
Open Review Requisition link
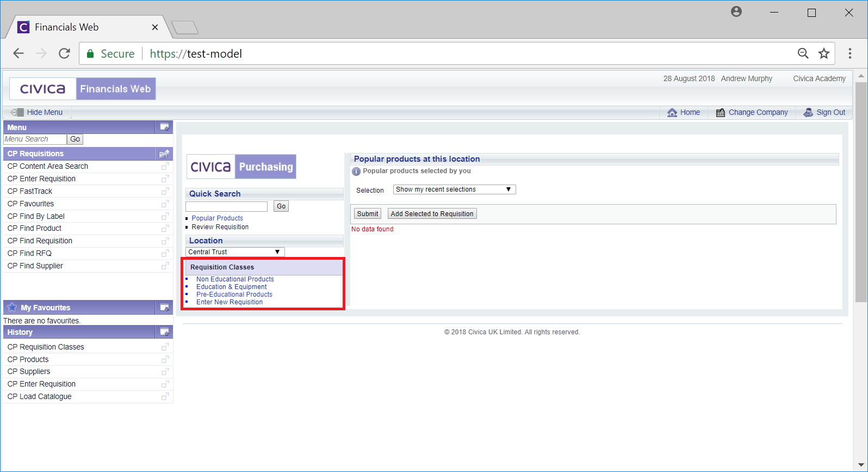[220, 227]
